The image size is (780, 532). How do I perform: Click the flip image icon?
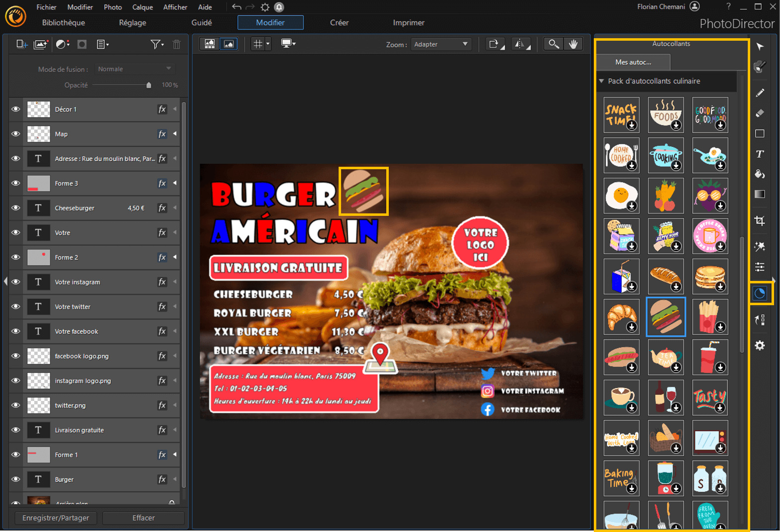(x=521, y=44)
